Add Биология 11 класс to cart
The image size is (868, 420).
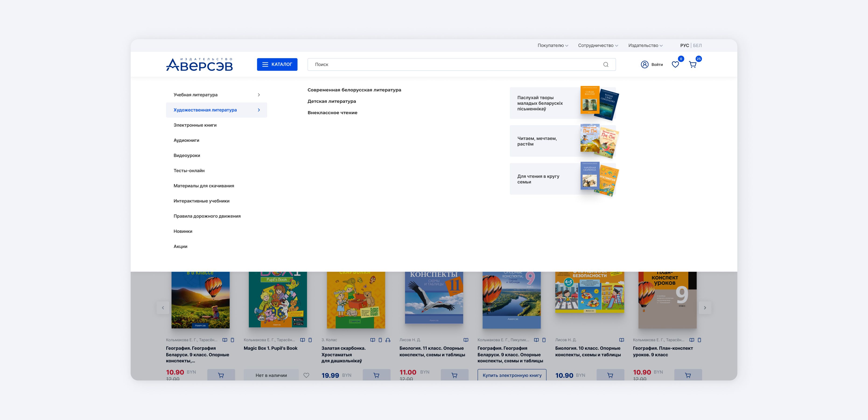tap(454, 375)
